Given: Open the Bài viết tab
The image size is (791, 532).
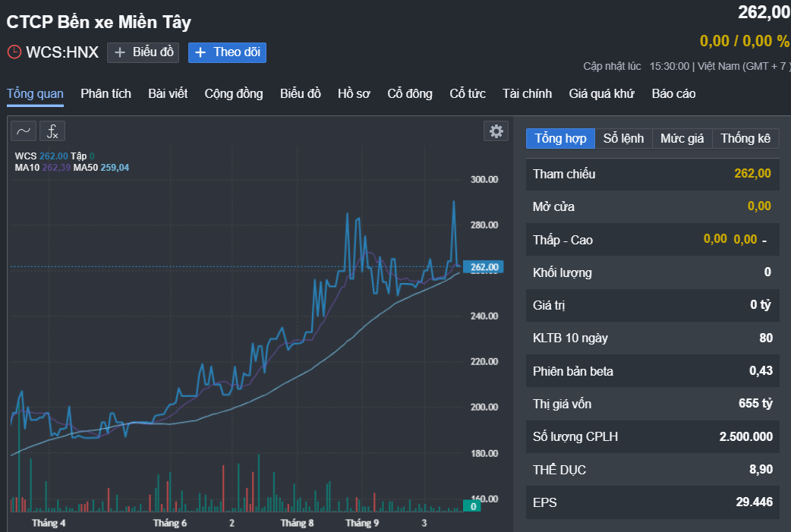Looking at the screenshot, I should (x=168, y=93).
